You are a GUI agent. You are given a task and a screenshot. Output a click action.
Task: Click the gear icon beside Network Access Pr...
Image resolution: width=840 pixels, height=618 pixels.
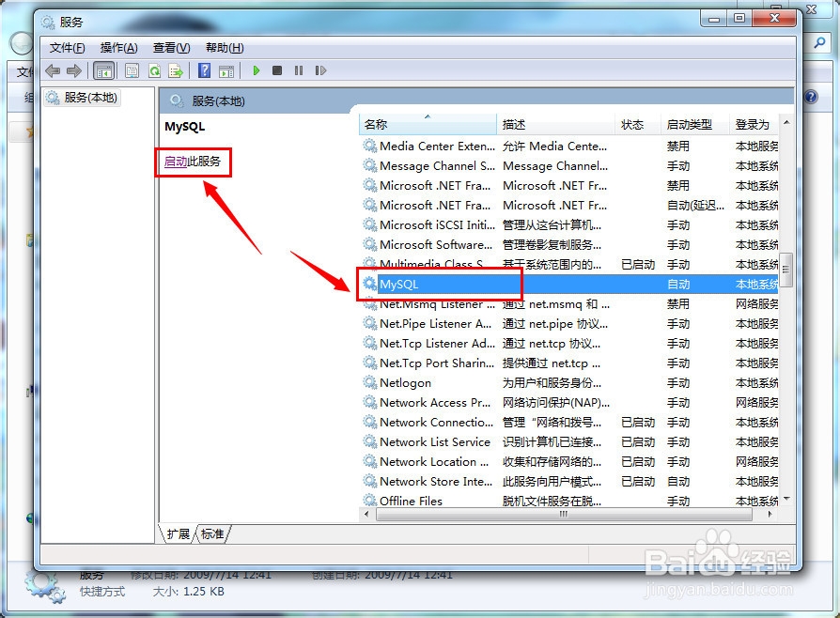(x=369, y=402)
